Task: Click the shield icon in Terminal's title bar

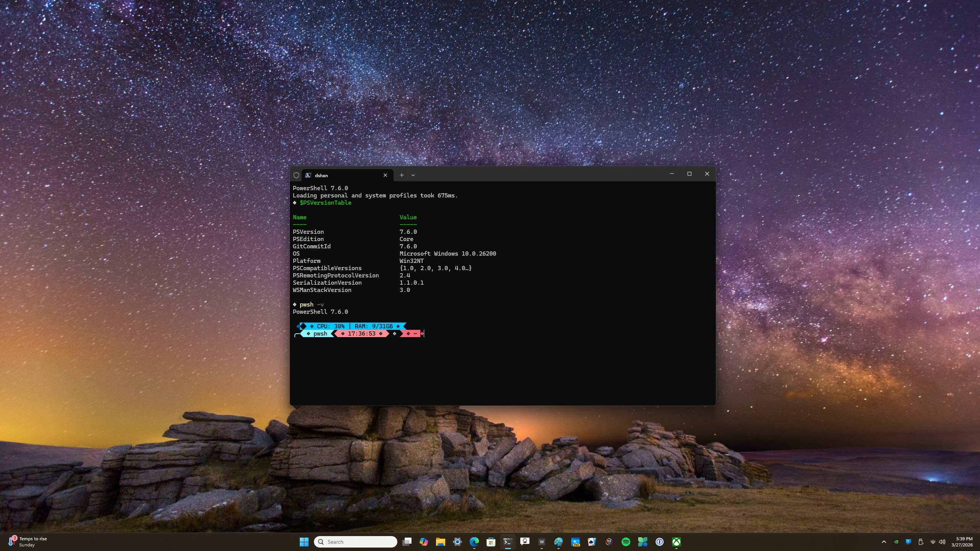Action: click(x=297, y=175)
